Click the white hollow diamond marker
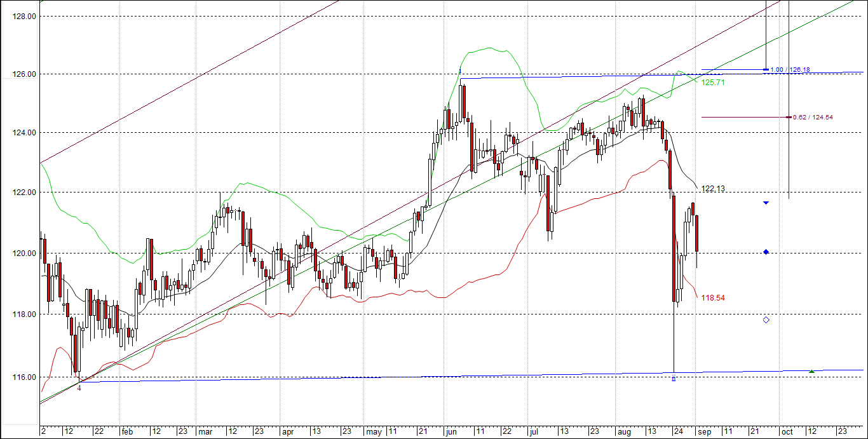The height and width of the screenshot is (439, 868). [x=766, y=320]
